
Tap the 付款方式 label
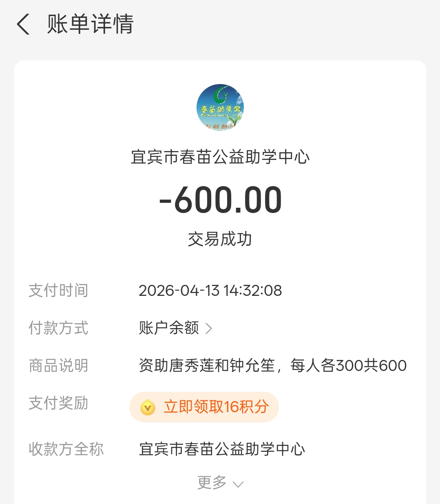pos(58,328)
